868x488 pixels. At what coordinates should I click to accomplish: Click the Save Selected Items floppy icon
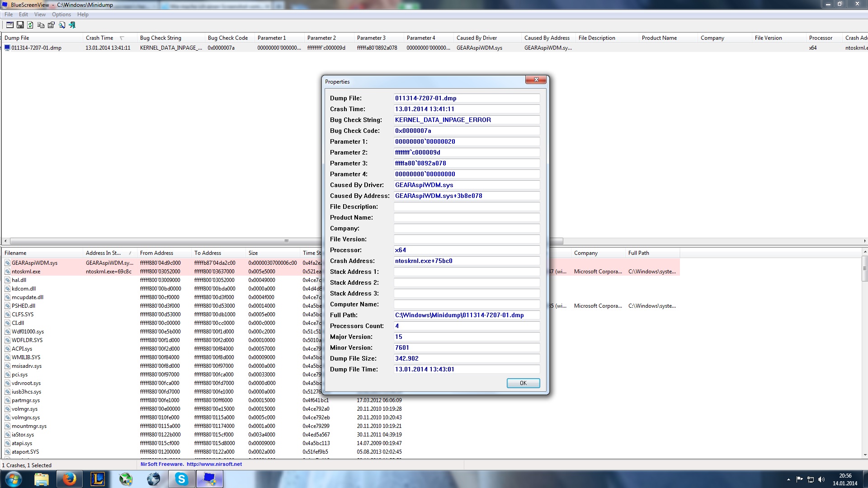click(x=20, y=25)
